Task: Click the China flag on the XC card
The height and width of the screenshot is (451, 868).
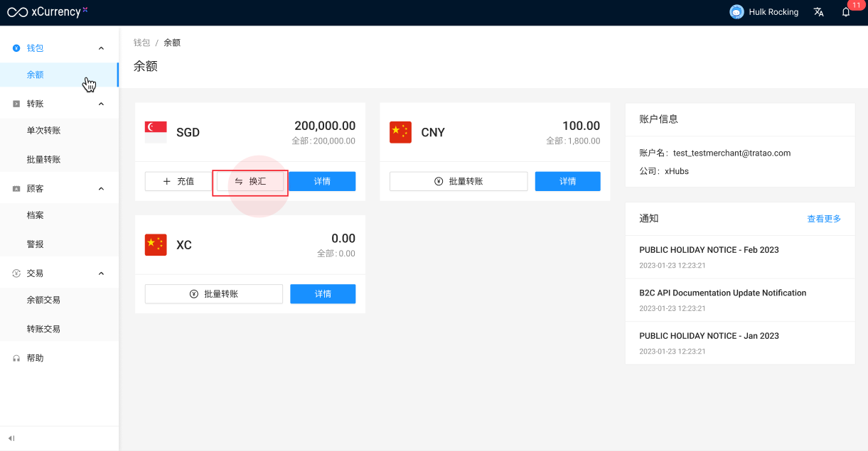Action: click(156, 245)
